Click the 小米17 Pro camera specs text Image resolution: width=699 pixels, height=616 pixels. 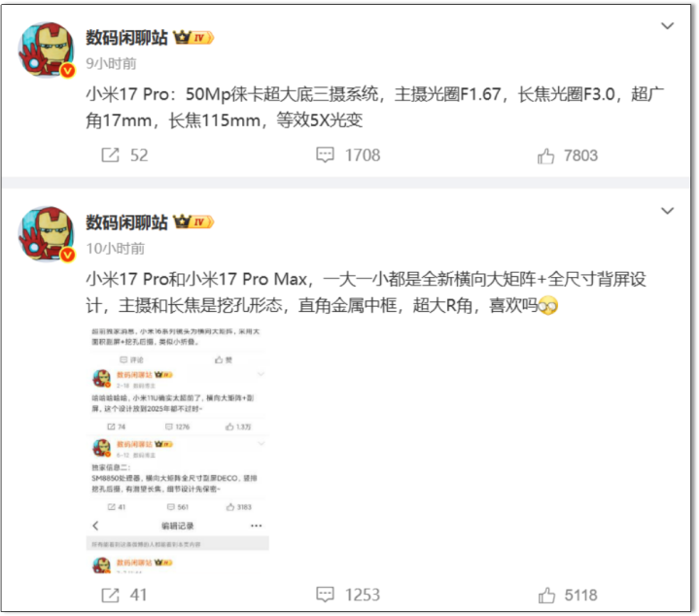375,107
